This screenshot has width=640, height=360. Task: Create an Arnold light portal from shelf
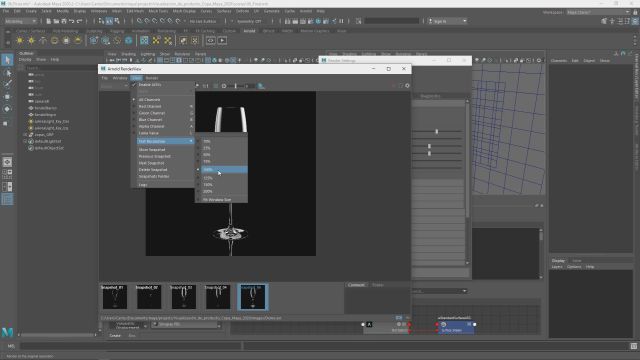tap(66, 40)
